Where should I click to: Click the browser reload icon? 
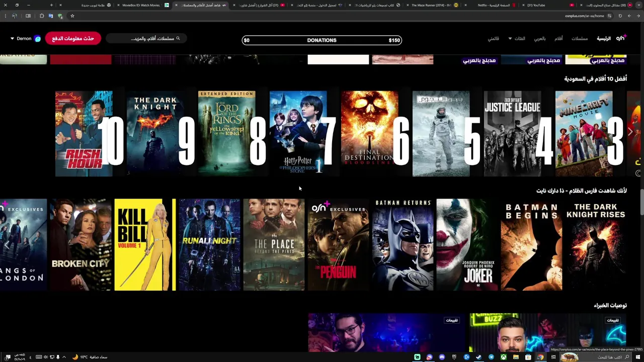[620, 16]
